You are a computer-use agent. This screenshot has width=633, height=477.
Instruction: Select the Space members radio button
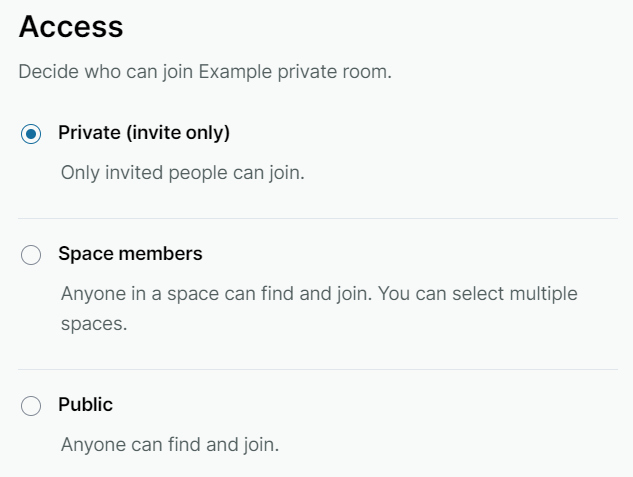31,255
